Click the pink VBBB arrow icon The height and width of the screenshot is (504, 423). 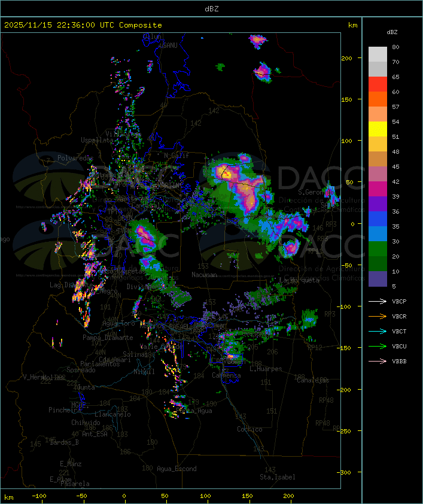(378, 361)
